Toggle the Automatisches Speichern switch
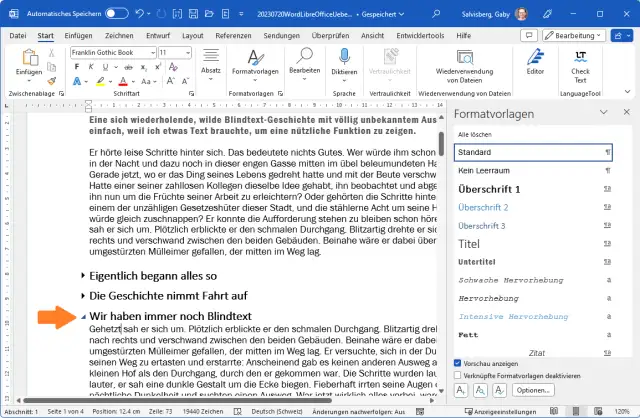The width and height of the screenshot is (640, 418). (x=116, y=13)
